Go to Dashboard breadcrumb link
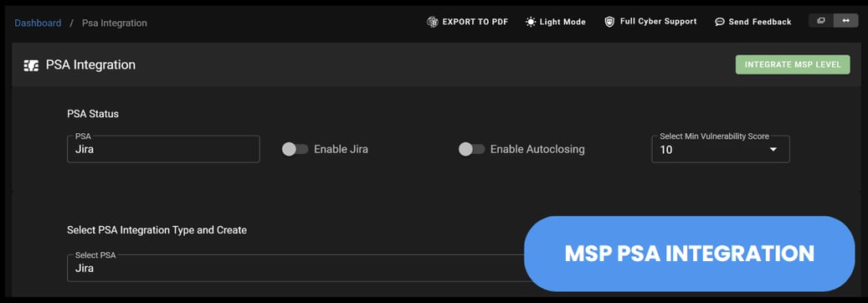 pos(38,23)
